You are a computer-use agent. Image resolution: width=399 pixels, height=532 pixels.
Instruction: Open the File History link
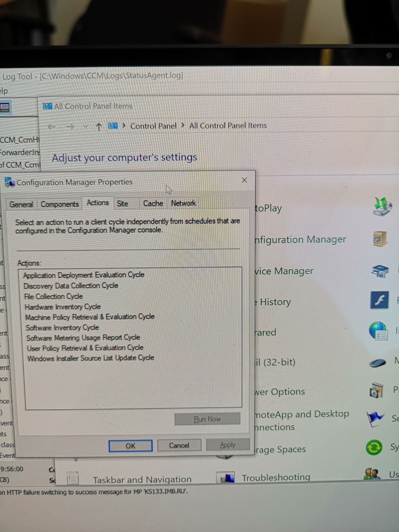pyautogui.click(x=273, y=302)
